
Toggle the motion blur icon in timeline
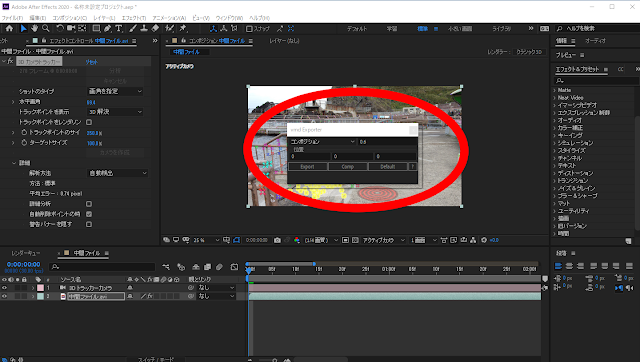[219, 267]
